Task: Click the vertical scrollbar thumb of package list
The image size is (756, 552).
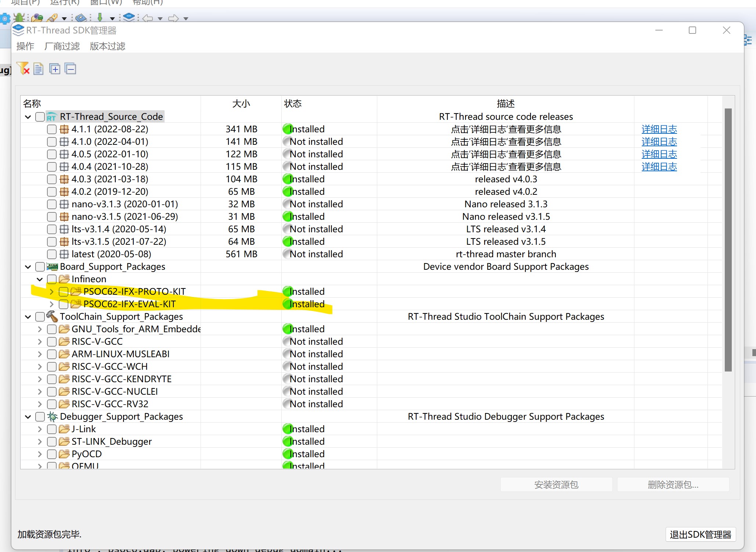Action: [728, 240]
